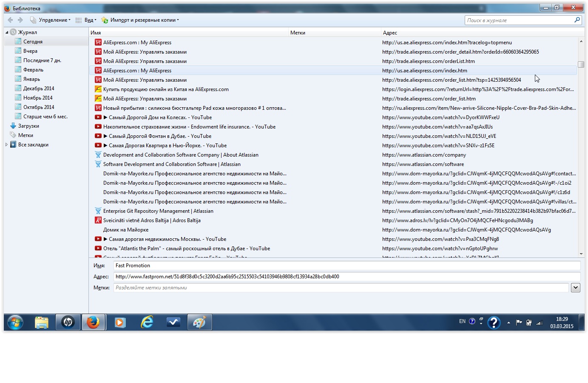Expand the Все закладки tree node

(x=6, y=145)
